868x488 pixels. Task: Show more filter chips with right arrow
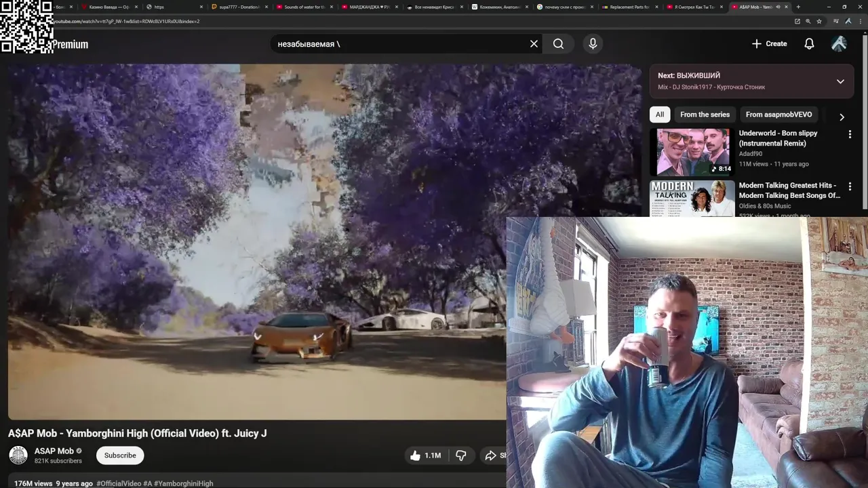click(x=842, y=117)
